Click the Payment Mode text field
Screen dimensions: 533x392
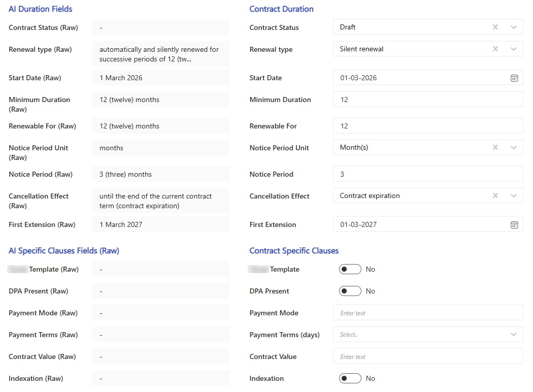point(428,313)
